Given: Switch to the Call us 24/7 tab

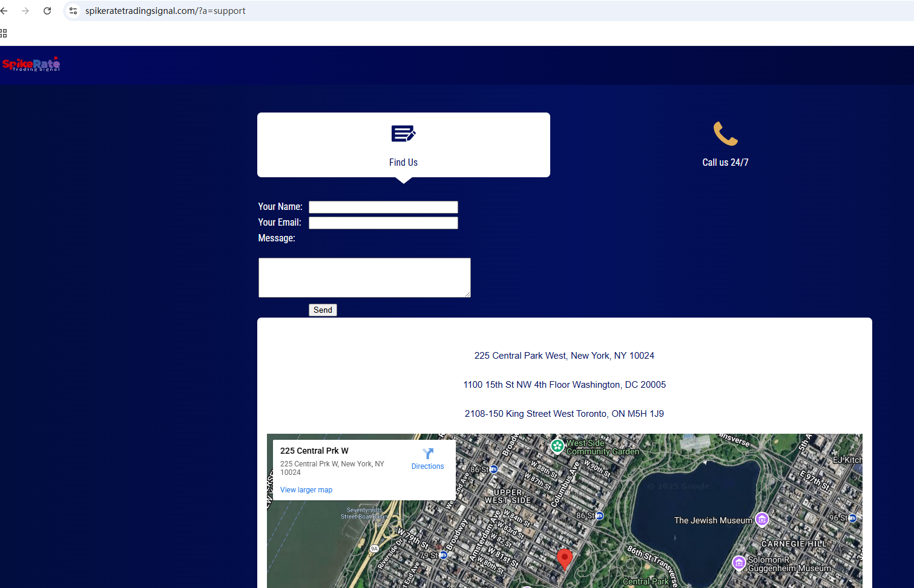Looking at the screenshot, I should (725, 162).
